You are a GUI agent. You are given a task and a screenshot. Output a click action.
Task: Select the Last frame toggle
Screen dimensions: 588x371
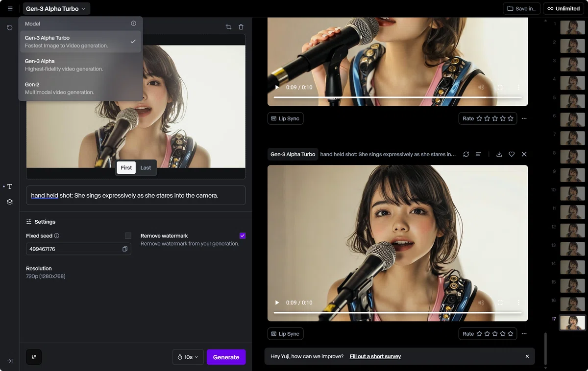146,167
